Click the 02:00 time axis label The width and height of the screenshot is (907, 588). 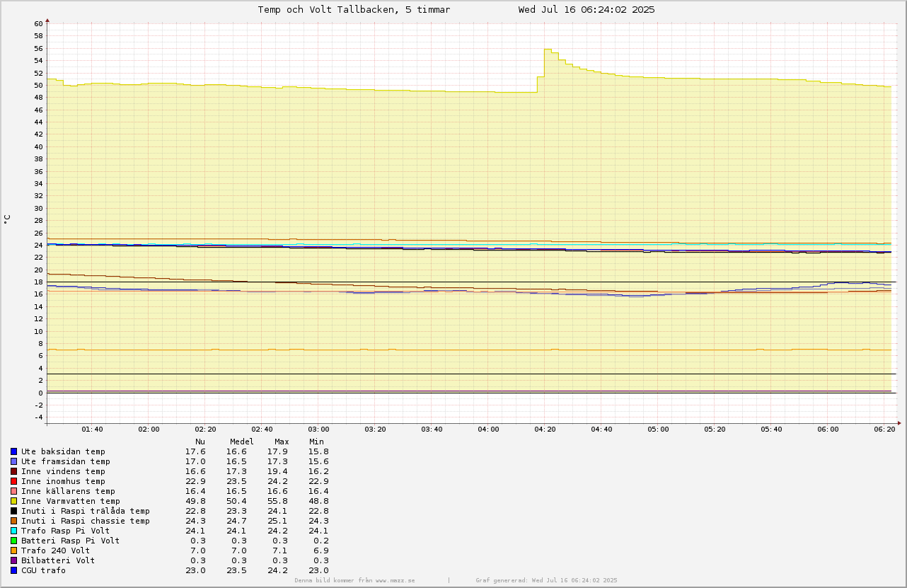tap(149, 430)
